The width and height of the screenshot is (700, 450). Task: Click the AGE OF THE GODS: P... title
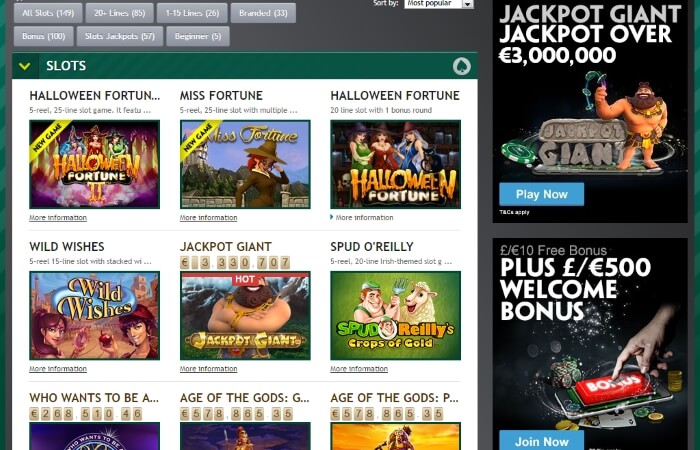pos(394,397)
